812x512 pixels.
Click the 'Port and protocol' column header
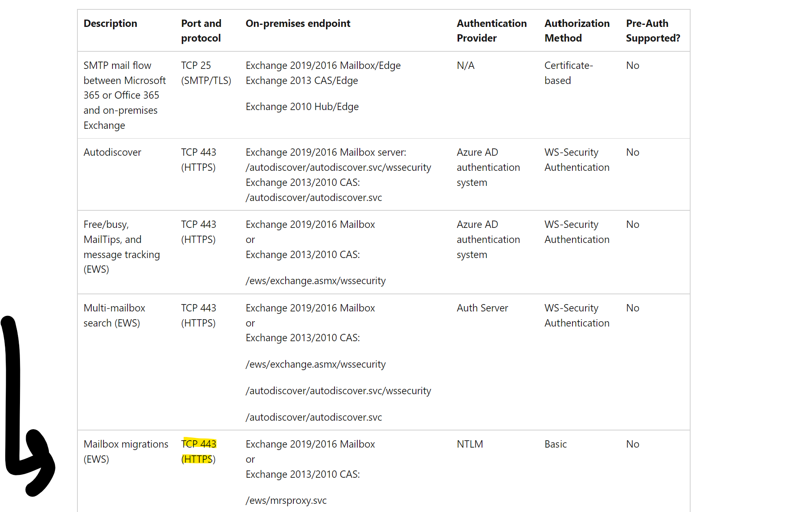coord(201,31)
